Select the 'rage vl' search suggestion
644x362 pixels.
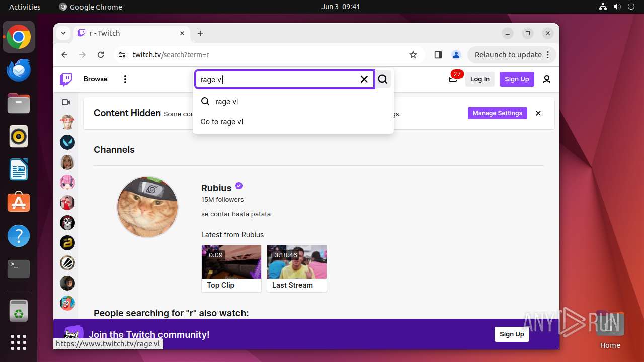(293, 102)
